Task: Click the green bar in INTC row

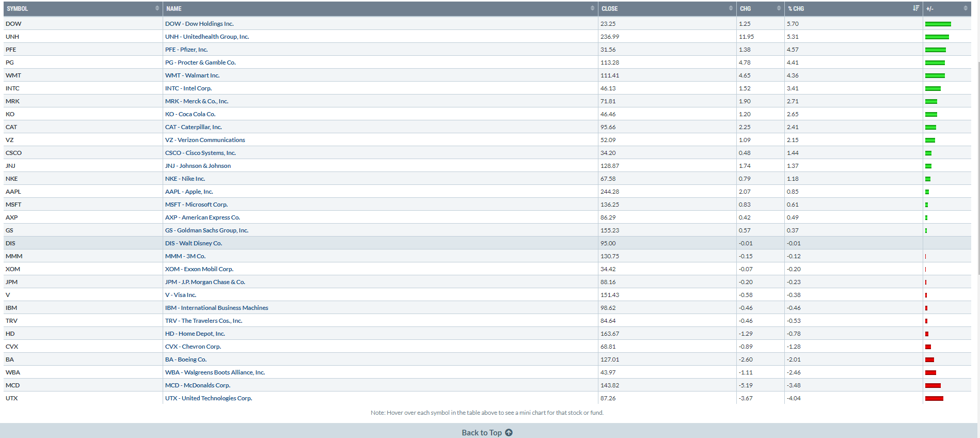Action: (933, 88)
